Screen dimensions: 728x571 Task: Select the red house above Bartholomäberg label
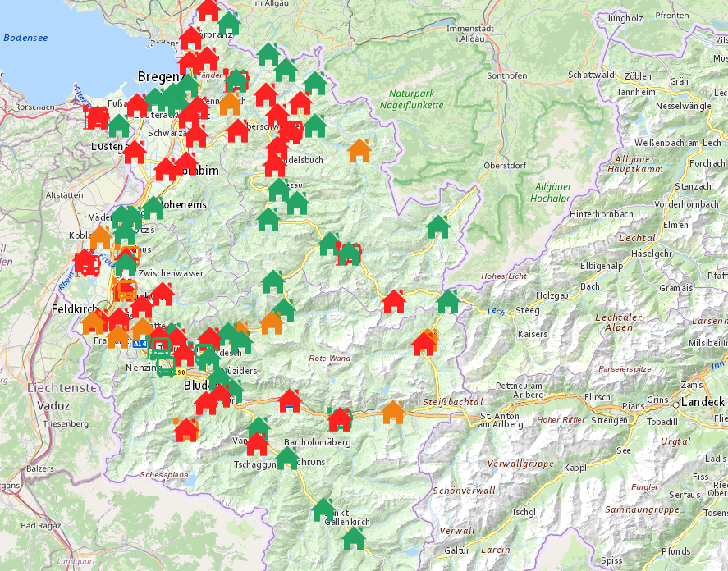[339, 419]
